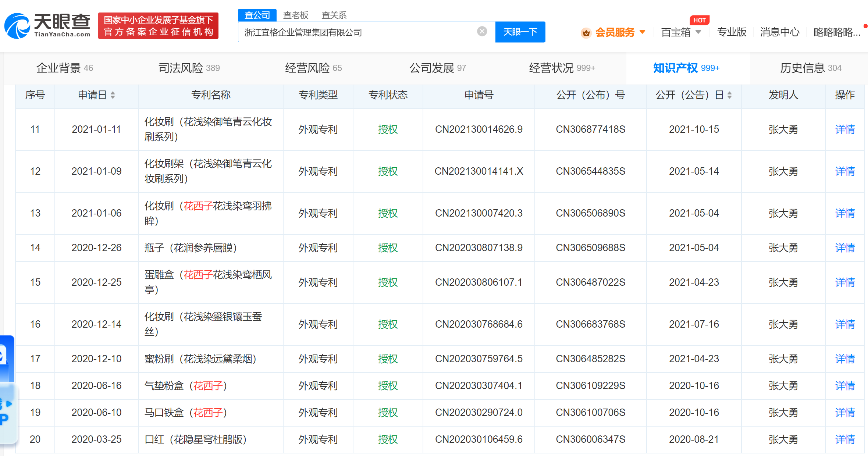This screenshot has height=456, width=868.
Task: Open 专业版 link in header
Action: click(732, 32)
